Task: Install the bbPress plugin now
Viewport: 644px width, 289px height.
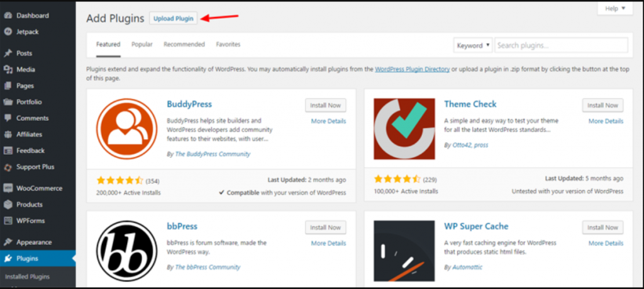Action: (325, 227)
